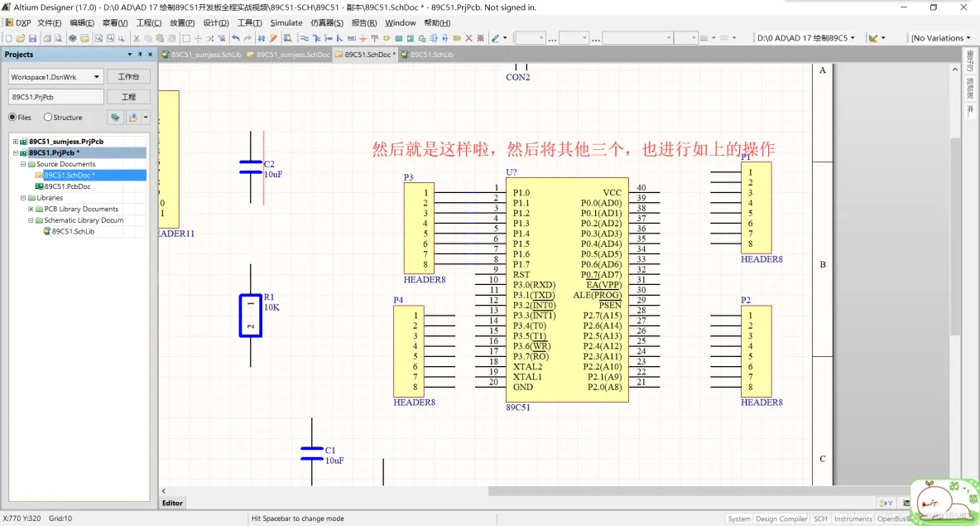The image size is (980, 526).
Task: Click the zoom to fit document icon
Action: point(98,38)
